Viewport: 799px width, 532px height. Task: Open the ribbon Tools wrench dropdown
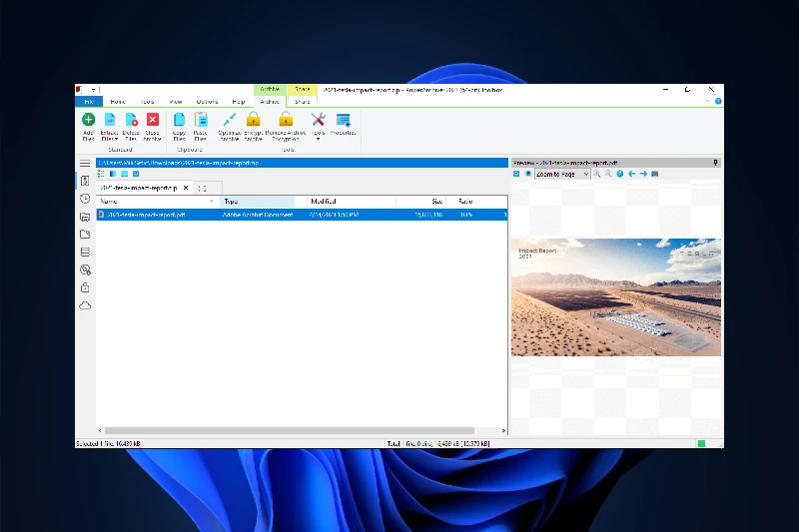tap(318, 126)
